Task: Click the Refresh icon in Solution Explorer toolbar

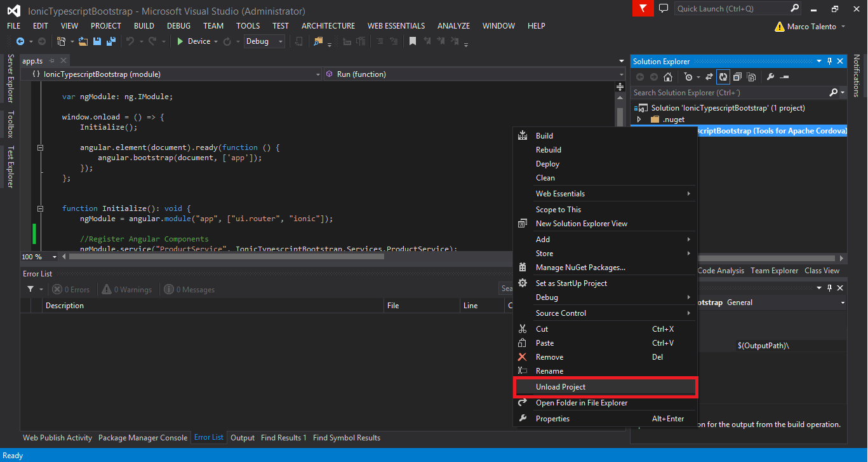Action: [x=723, y=77]
